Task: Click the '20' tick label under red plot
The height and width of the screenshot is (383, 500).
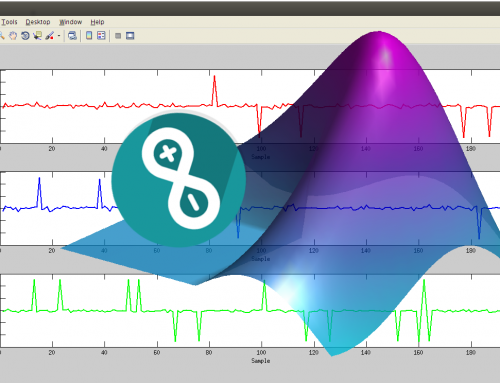Action: click(52, 149)
